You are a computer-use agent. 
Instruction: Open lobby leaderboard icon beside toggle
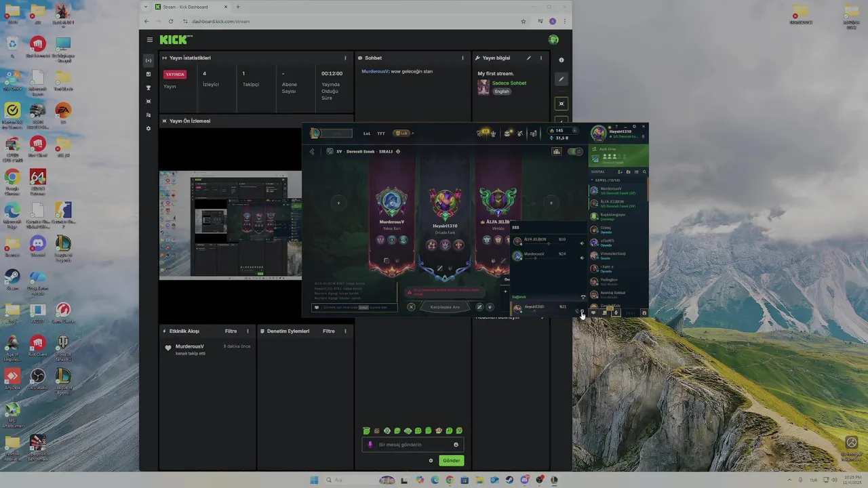point(557,152)
